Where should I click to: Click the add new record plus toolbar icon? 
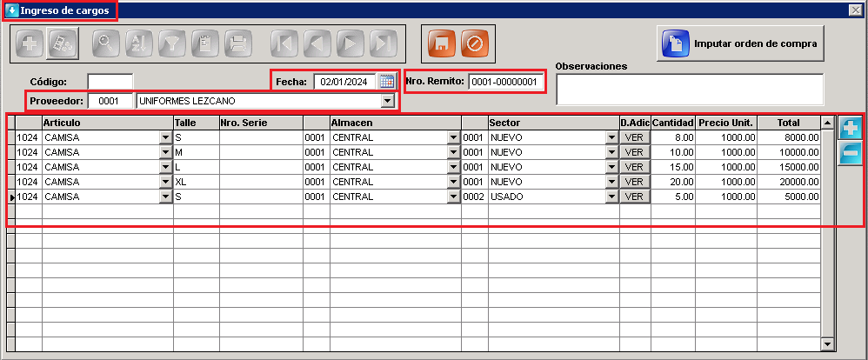tap(30, 43)
